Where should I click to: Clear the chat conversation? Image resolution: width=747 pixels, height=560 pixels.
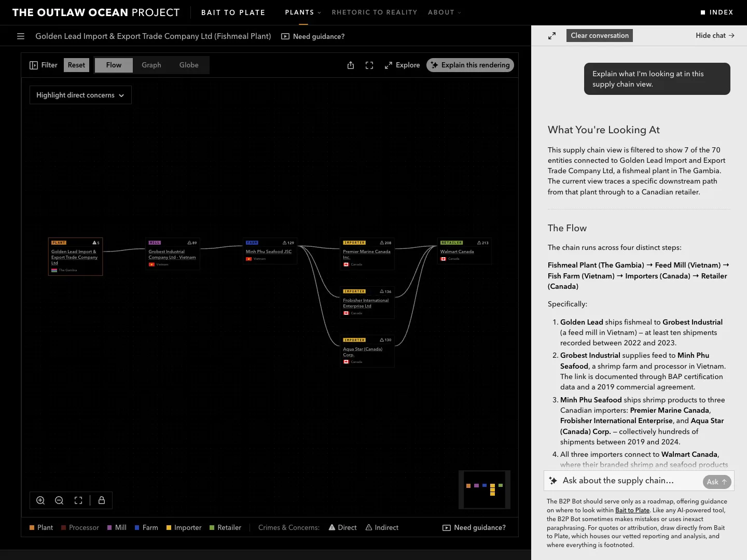pyautogui.click(x=600, y=36)
